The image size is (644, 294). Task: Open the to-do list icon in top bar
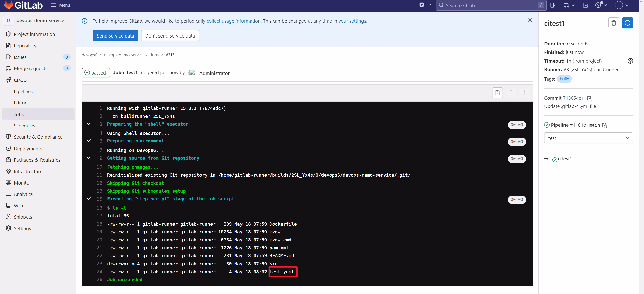coord(585,5)
